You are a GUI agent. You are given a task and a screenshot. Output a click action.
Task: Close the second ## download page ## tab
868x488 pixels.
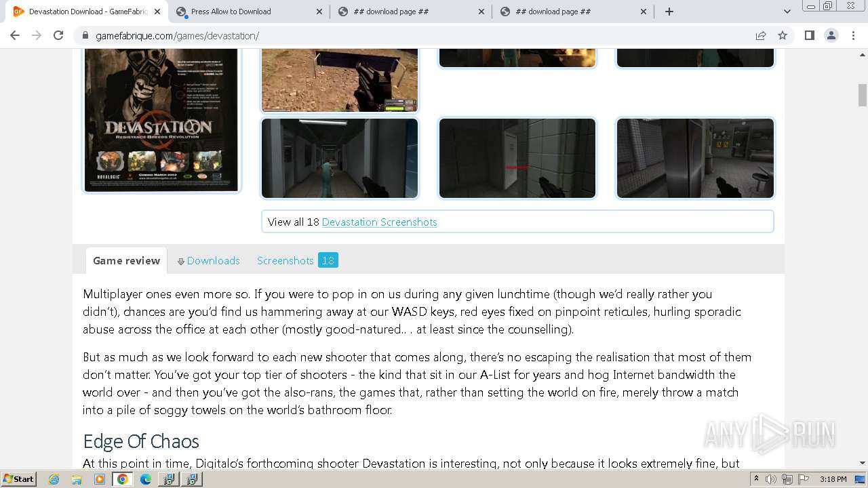tap(644, 12)
